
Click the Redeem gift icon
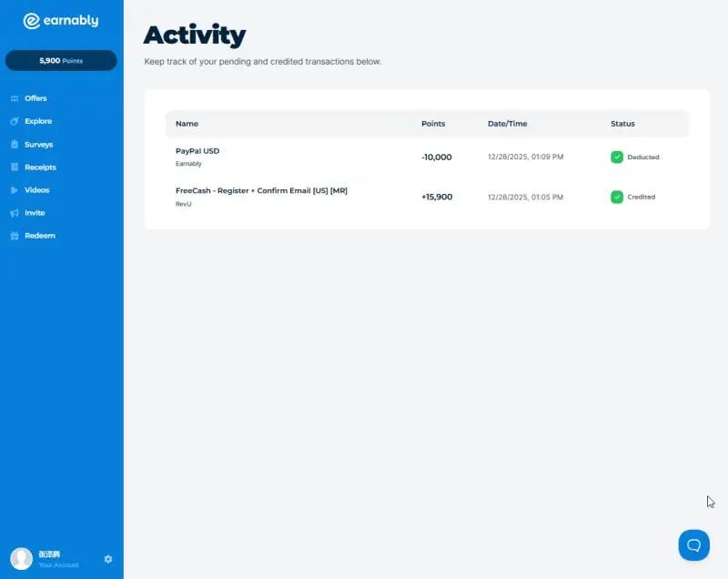point(15,236)
